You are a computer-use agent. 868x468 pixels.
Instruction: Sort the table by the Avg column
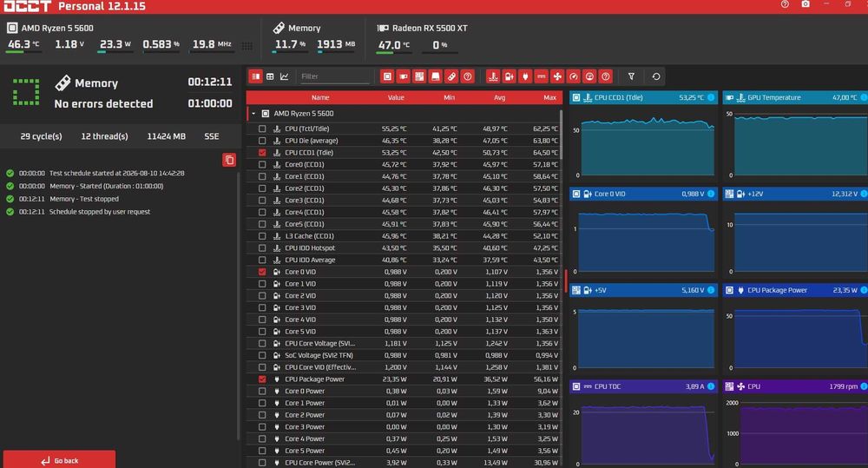tap(499, 97)
